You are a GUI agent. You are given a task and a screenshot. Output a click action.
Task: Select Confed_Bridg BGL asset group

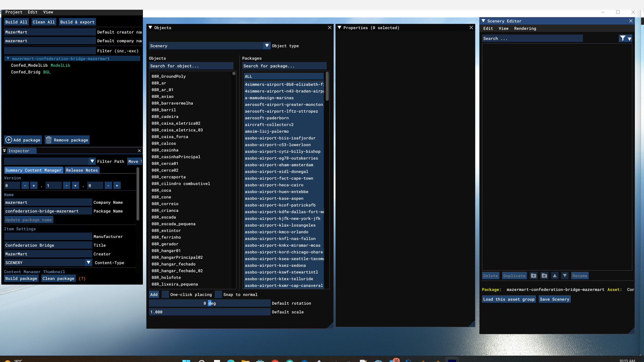tap(31, 72)
